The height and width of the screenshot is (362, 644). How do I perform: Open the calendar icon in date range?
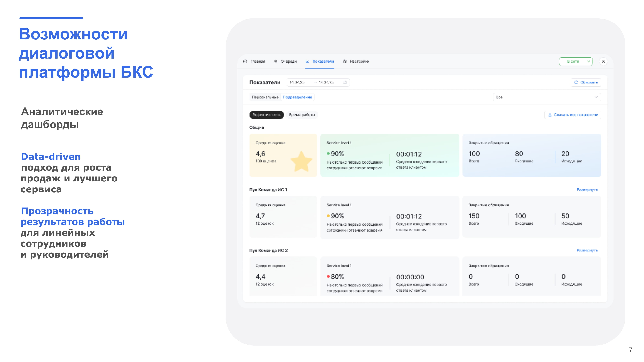345,82
